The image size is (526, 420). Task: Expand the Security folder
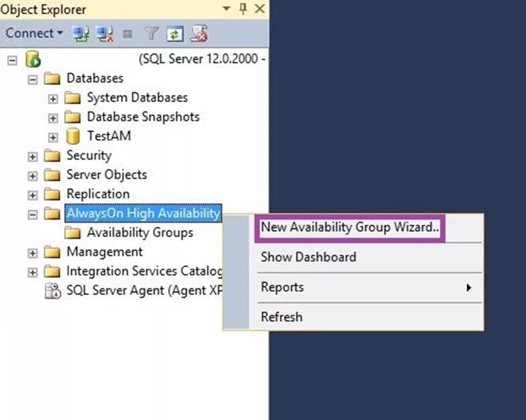tap(33, 157)
